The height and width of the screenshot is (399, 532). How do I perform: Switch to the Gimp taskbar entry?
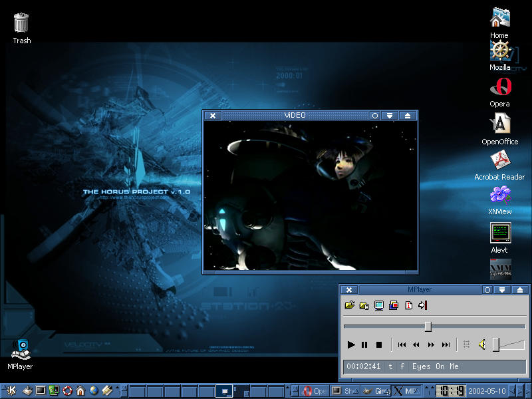[x=377, y=391]
